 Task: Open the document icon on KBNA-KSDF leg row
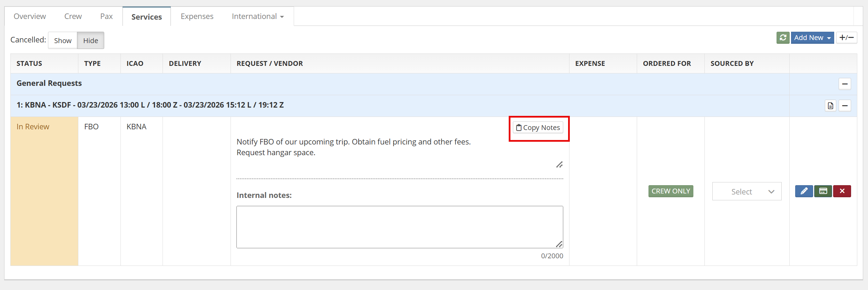(x=830, y=106)
